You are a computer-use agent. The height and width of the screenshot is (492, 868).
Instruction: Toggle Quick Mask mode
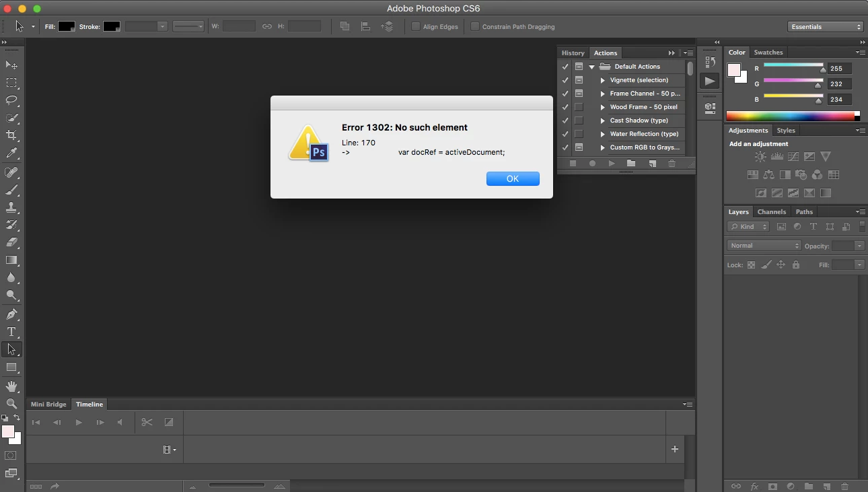tap(11, 456)
